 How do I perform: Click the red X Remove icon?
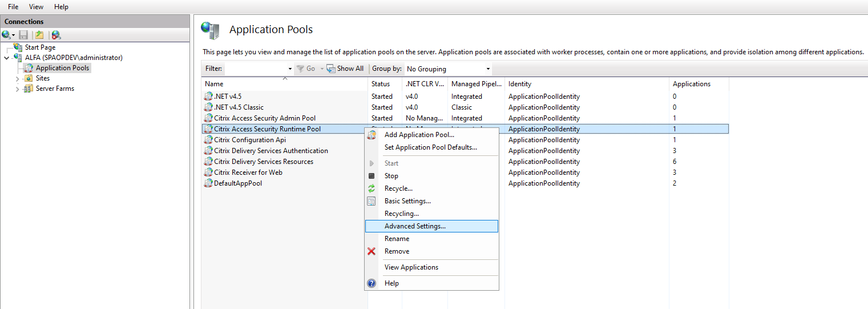(x=372, y=251)
